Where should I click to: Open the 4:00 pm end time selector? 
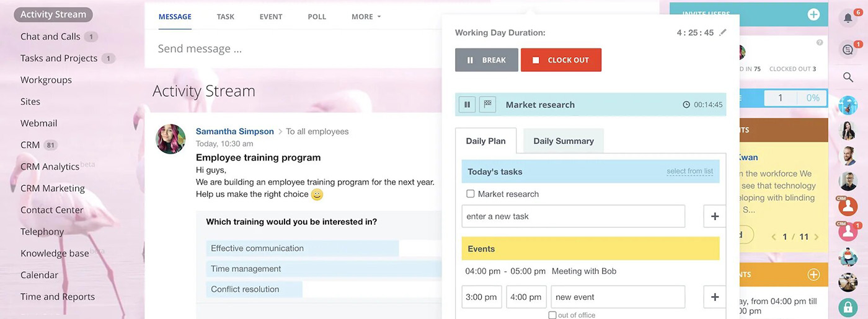(x=526, y=297)
